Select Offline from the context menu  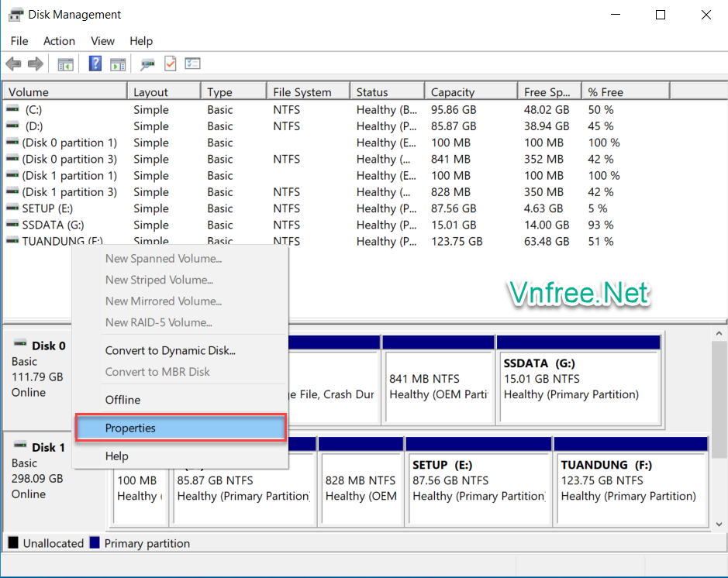pyautogui.click(x=122, y=400)
